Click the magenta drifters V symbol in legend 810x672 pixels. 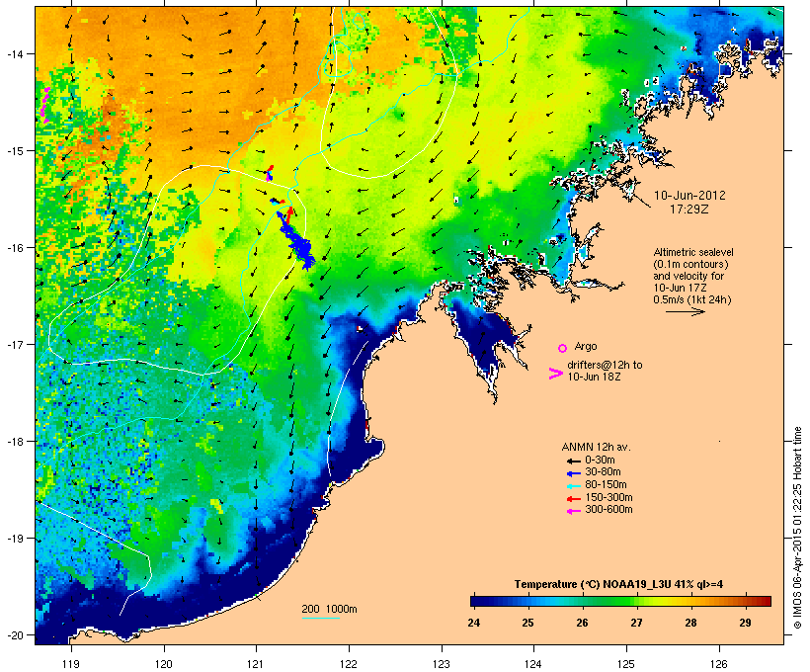(x=555, y=374)
